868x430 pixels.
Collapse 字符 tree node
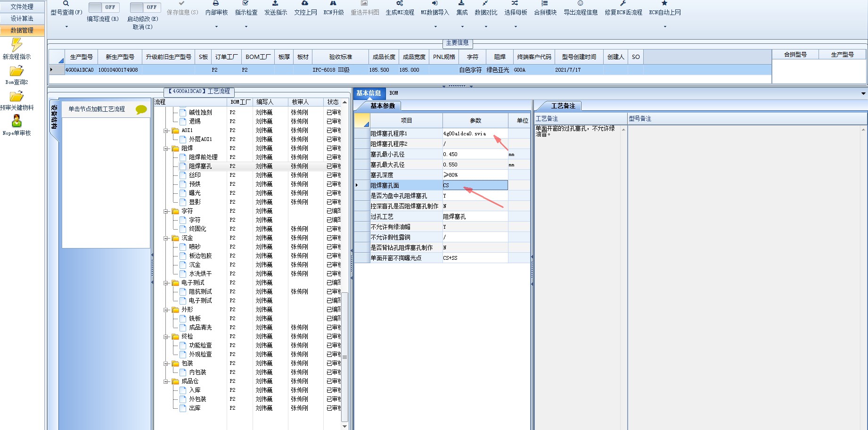pyautogui.click(x=166, y=211)
